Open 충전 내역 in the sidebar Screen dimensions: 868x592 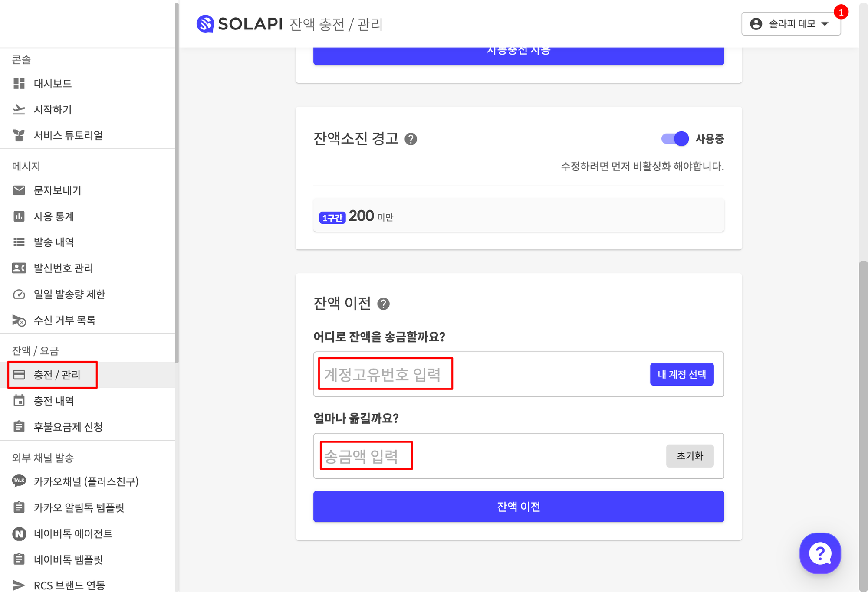click(x=54, y=401)
